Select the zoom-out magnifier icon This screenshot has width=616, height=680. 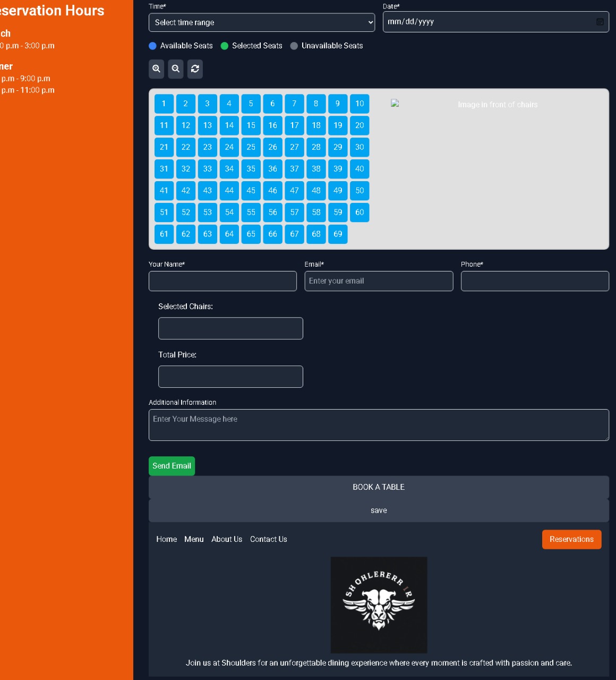[175, 69]
